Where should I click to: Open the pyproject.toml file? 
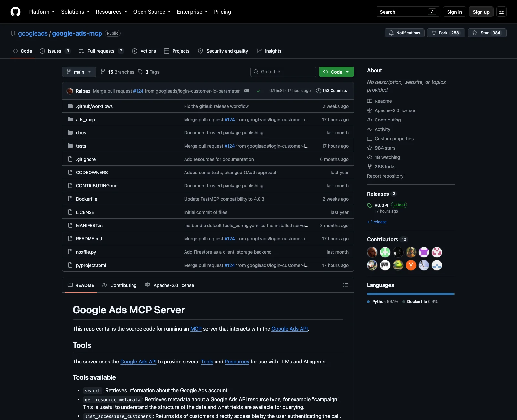[x=91, y=265]
